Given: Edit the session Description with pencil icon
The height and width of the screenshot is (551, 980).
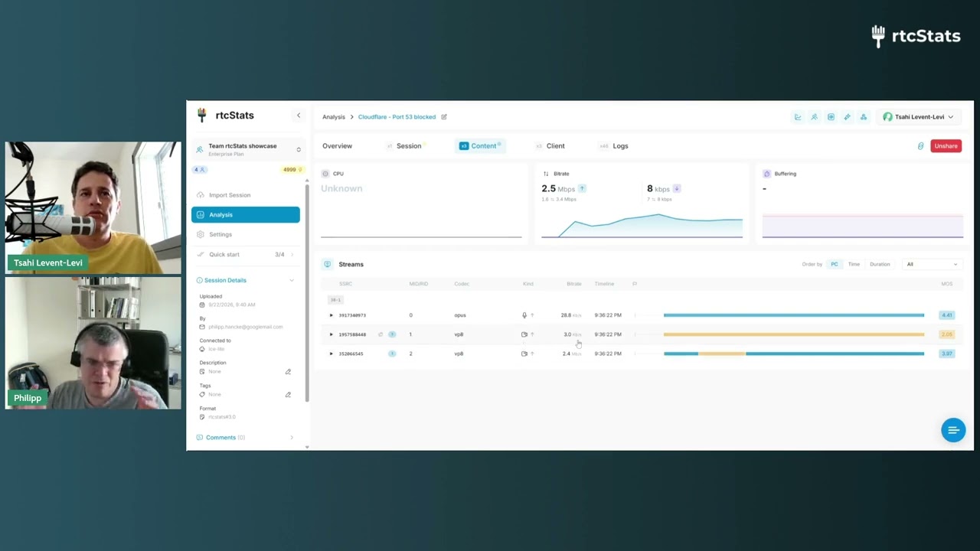Looking at the screenshot, I should pyautogui.click(x=288, y=372).
